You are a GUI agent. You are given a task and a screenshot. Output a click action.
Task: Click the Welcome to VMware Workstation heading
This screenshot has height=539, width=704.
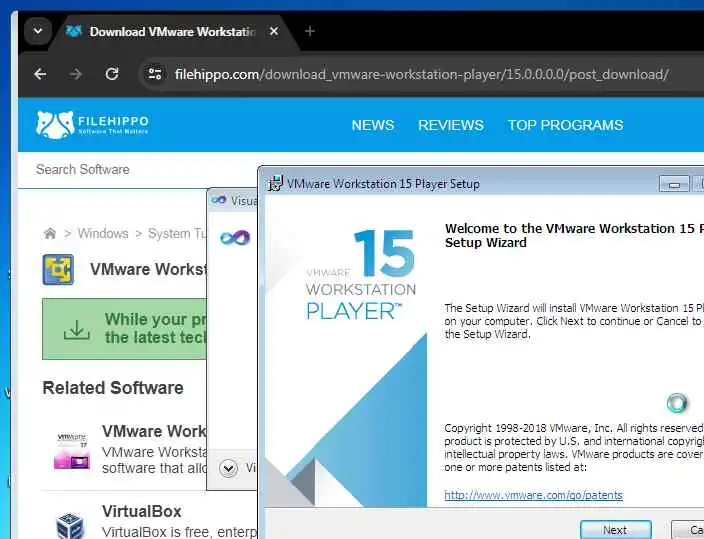[574, 235]
